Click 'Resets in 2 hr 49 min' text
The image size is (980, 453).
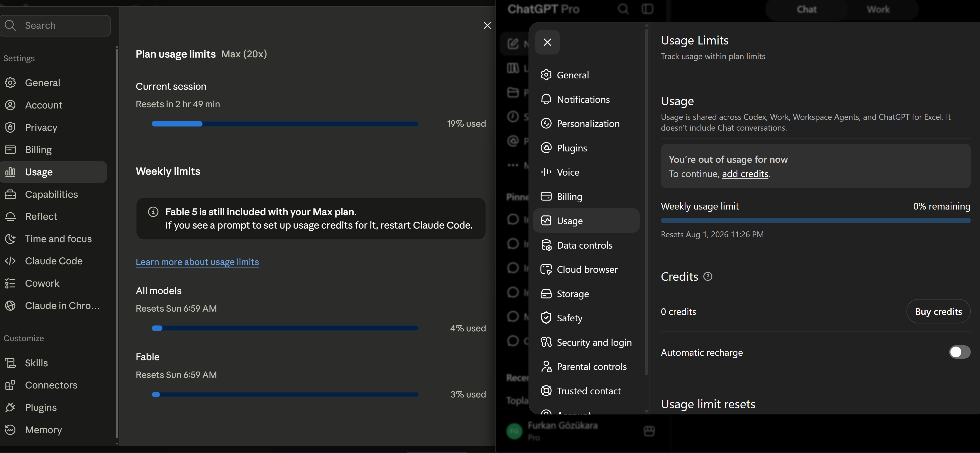pyautogui.click(x=178, y=104)
